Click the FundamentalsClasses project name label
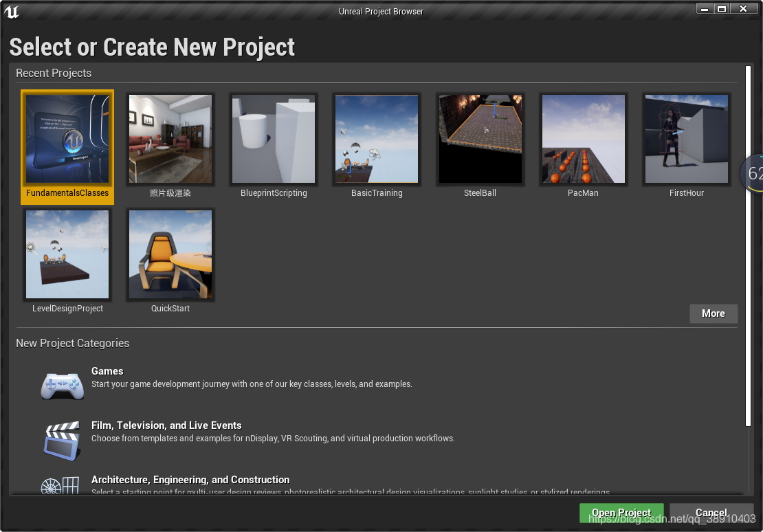Screen dimensions: 763x532 coord(67,193)
